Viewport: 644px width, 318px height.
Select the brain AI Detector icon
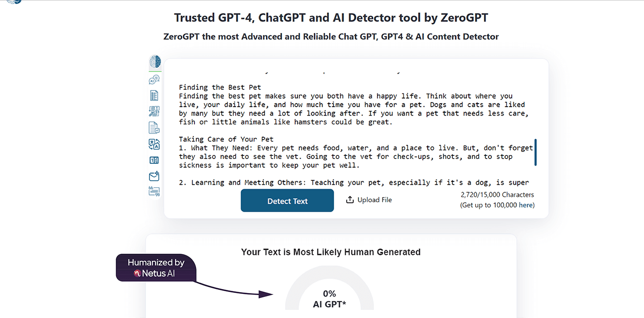pyautogui.click(x=155, y=62)
